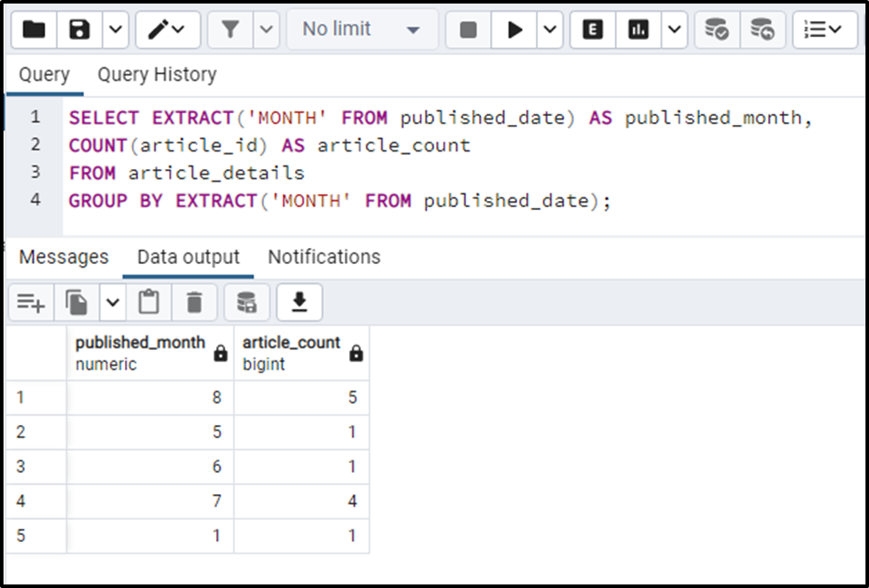Open the filter options
869x588 pixels.
[x=229, y=29]
